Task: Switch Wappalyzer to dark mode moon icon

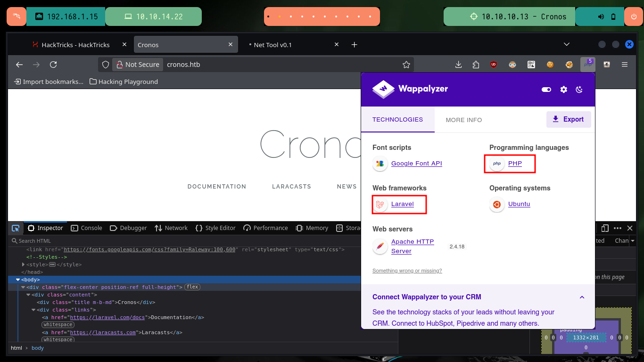Action: (579, 89)
